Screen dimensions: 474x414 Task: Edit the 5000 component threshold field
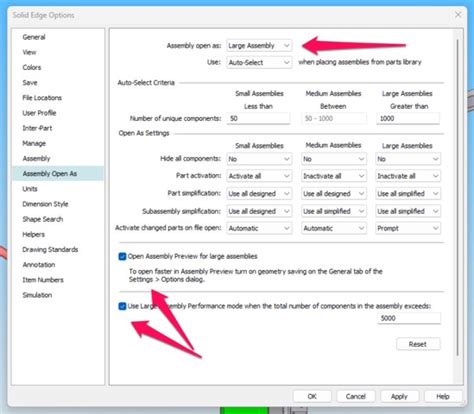[409, 318]
